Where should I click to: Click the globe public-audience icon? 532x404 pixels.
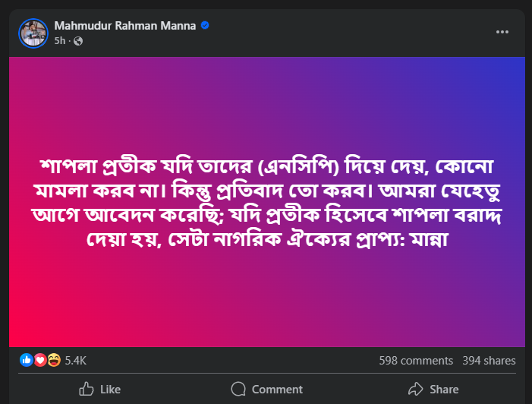[77, 40]
